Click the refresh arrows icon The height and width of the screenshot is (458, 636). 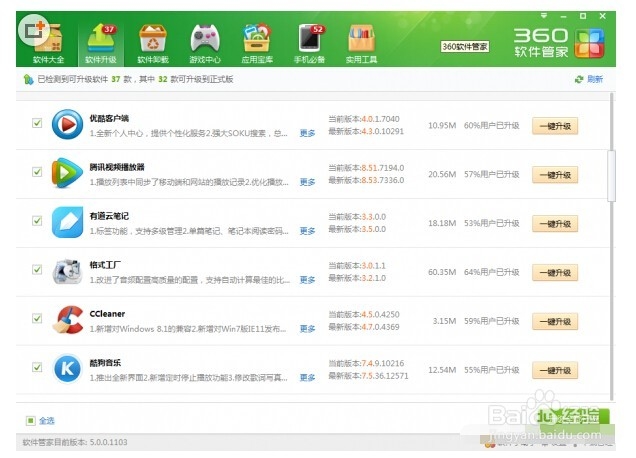coord(579,80)
